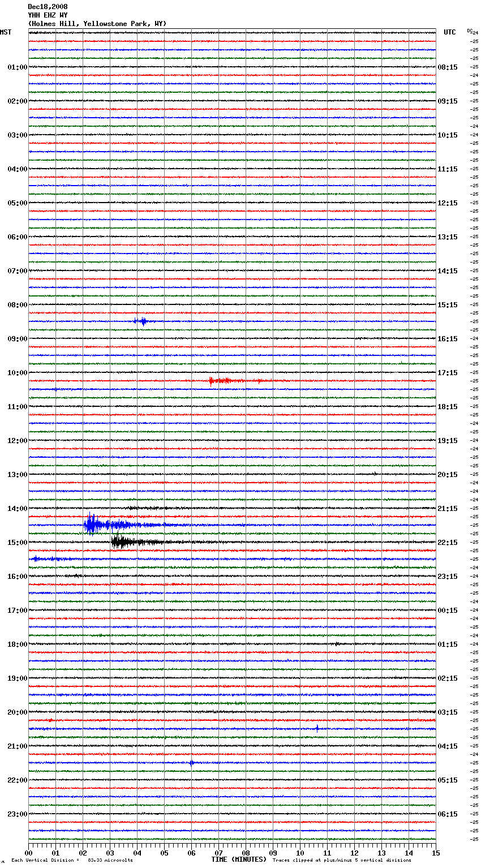Click the Each Vertical Division 83.33 microvolts note
The width and height of the screenshot is (481, 868).
tap(72, 860)
